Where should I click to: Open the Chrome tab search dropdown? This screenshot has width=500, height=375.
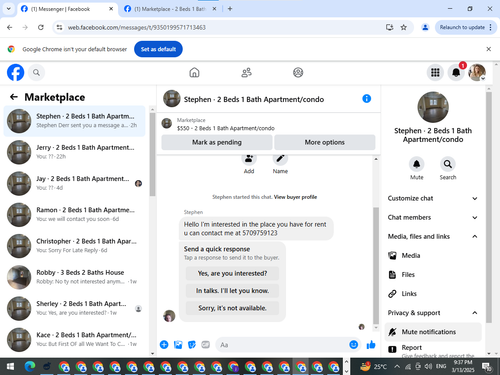pyautogui.click(x=9, y=9)
